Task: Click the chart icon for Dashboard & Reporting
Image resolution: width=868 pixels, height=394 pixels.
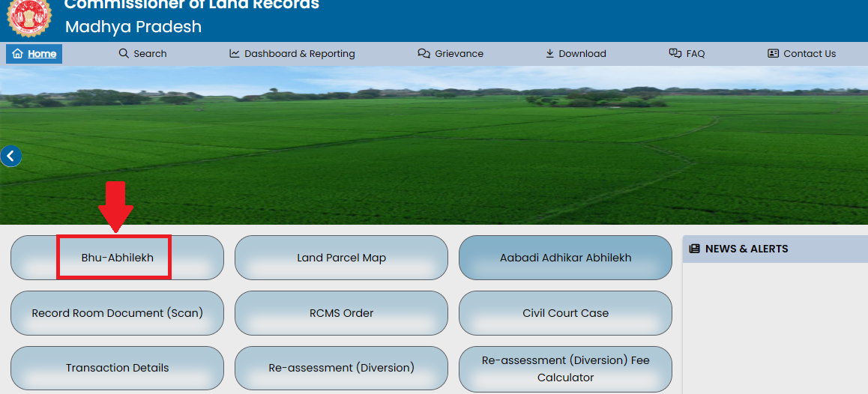Action: pyautogui.click(x=235, y=53)
